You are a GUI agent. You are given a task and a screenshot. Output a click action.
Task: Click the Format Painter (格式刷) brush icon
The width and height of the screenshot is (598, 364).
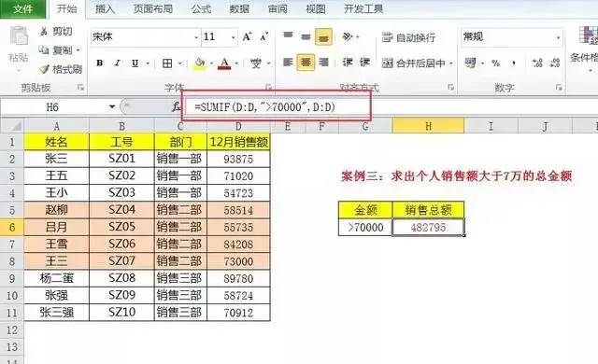click(x=44, y=69)
